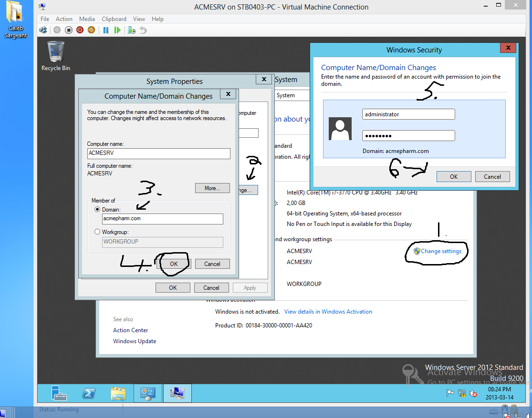Click OK in Computer Name/Domain Changes dialog
Image resolution: width=532 pixels, height=418 pixels.
[x=174, y=264]
